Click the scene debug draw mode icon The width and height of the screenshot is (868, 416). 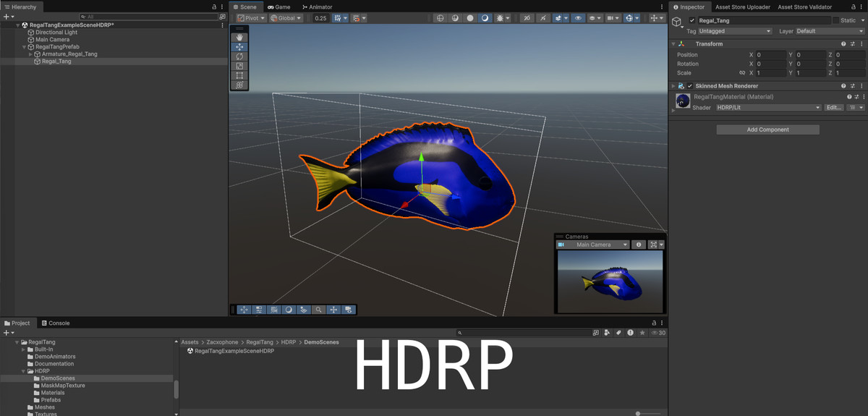500,18
